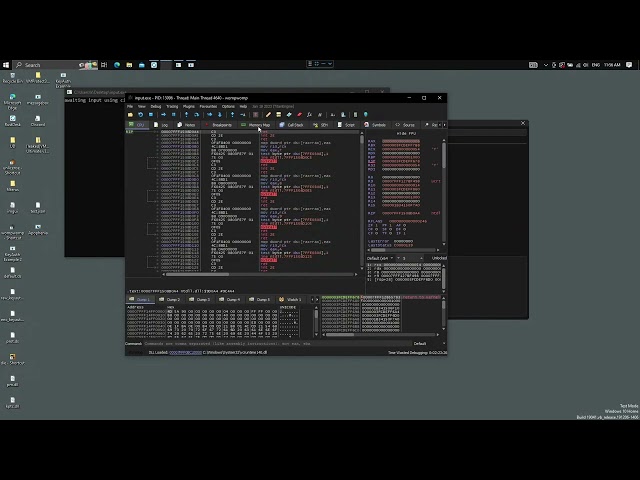This screenshot has height=480, width=640.
Task: Open the Recycle Bin desktop icon
Action: click(x=13, y=78)
